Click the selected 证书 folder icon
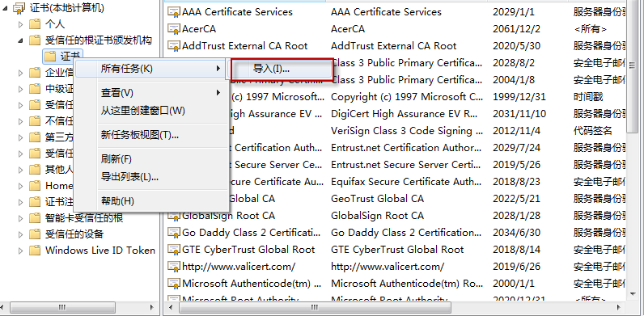The width and height of the screenshot is (644, 316). [50, 56]
